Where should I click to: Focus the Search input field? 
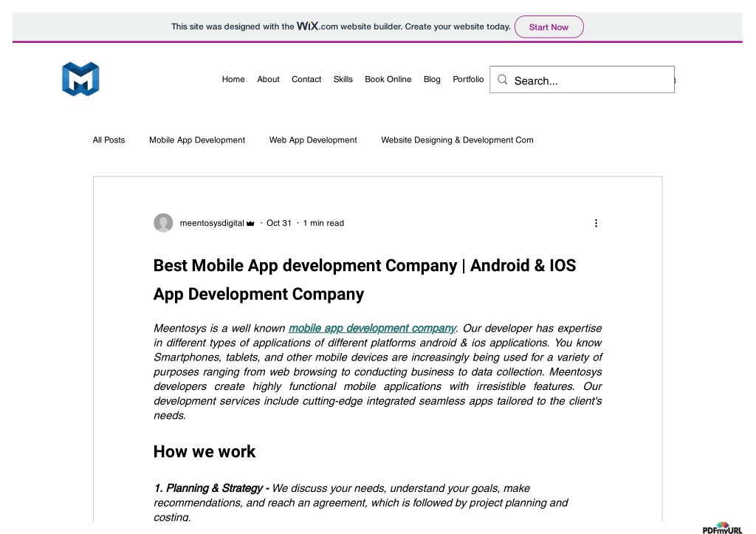click(582, 80)
